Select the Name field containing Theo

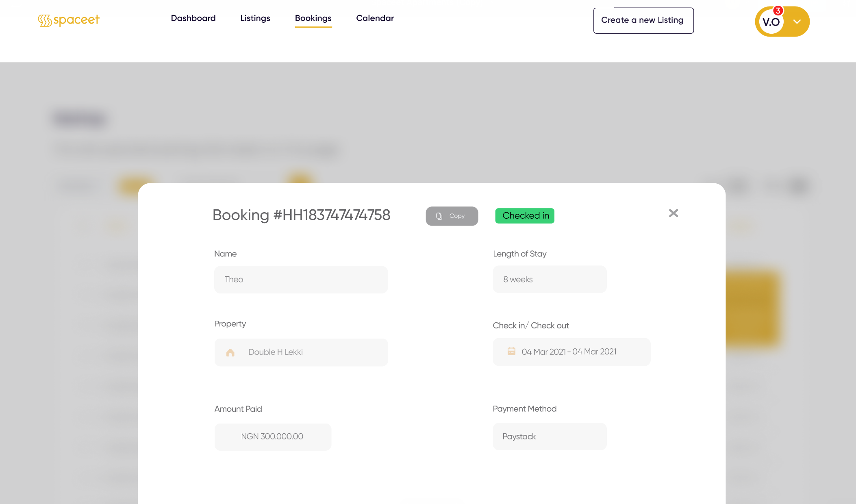tap(301, 279)
